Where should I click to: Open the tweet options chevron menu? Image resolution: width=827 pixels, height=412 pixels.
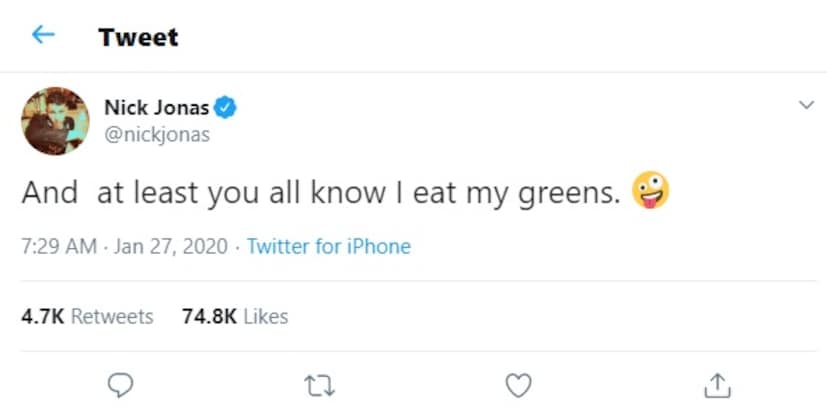click(804, 105)
